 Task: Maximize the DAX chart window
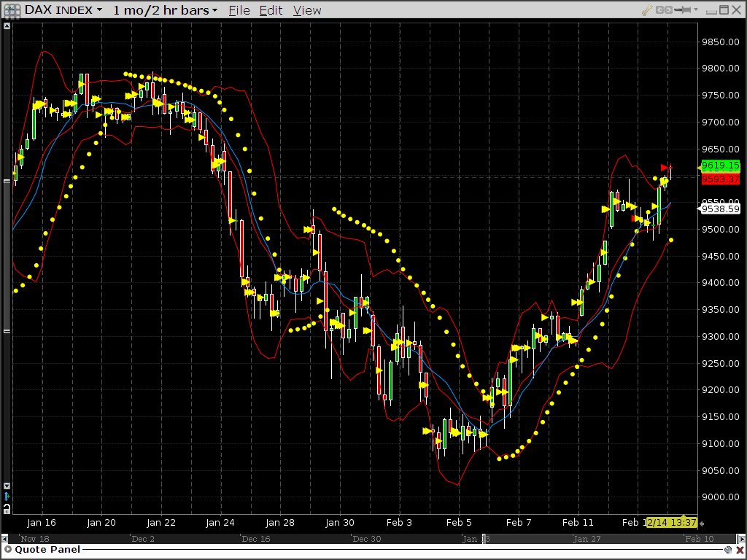pyautogui.click(x=724, y=10)
